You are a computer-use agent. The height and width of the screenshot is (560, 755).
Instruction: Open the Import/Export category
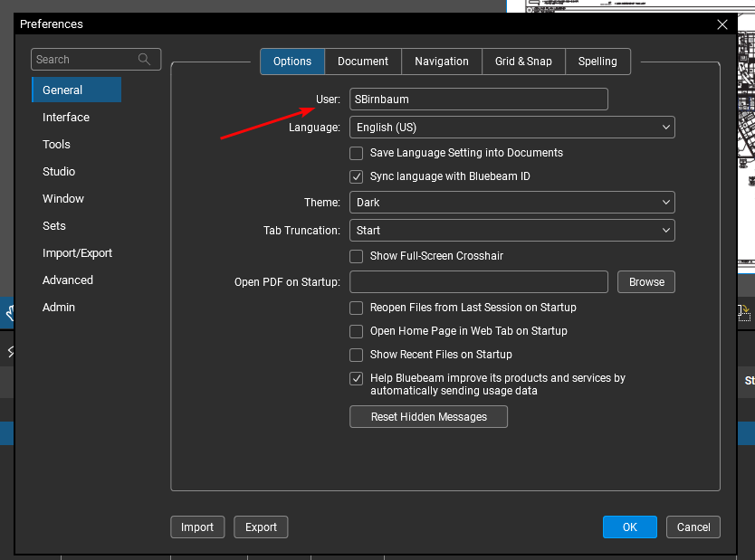click(x=77, y=253)
